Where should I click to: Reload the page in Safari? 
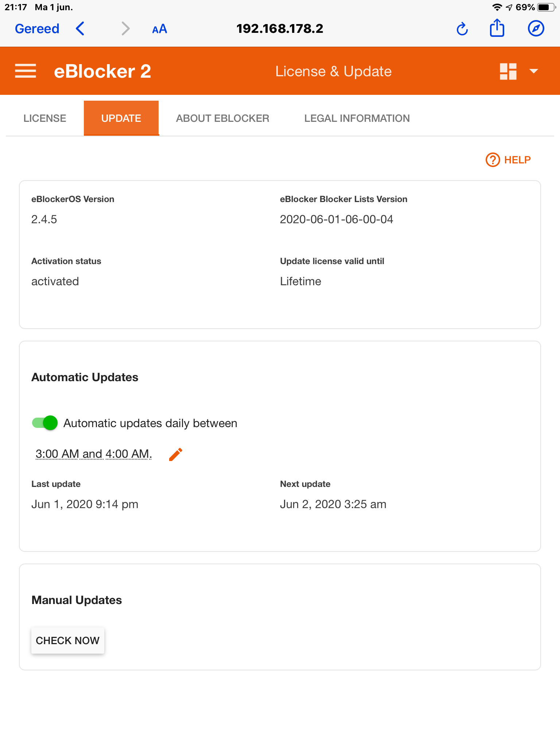[x=462, y=29]
